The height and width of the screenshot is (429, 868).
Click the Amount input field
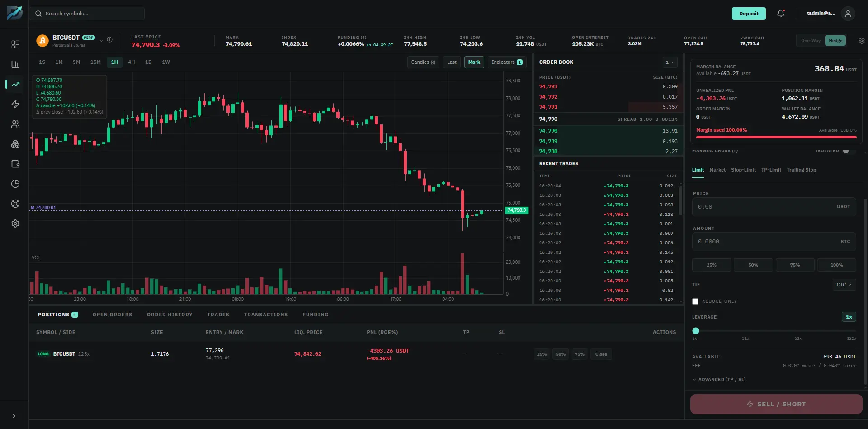click(x=774, y=242)
